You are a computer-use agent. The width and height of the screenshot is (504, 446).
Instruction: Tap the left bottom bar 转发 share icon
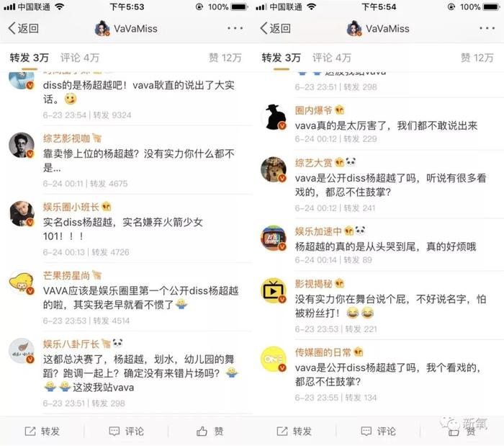(30, 431)
